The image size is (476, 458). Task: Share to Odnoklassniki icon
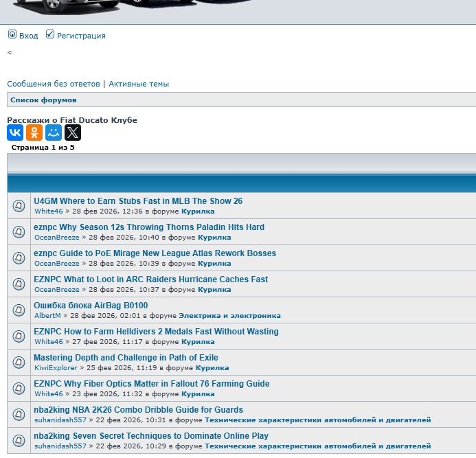34,133
